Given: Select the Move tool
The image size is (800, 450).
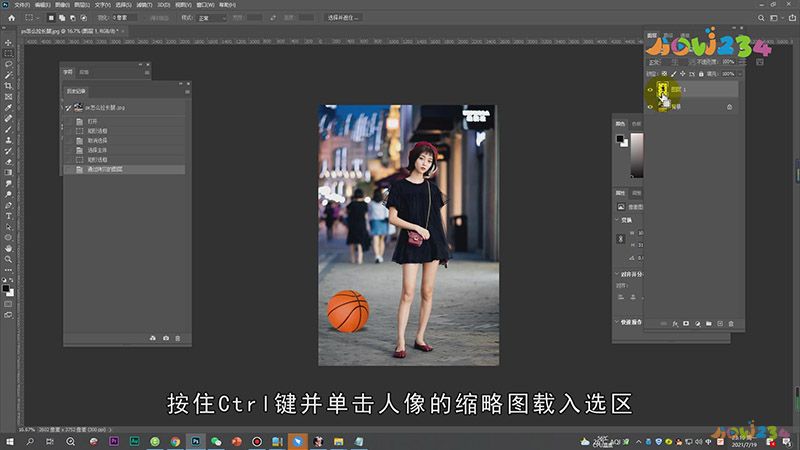Looking at the screenshot, I should coord(8,43).
